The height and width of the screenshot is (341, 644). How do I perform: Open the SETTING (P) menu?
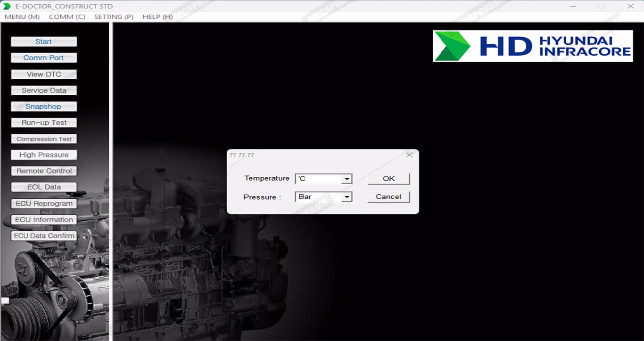[114, 17]
